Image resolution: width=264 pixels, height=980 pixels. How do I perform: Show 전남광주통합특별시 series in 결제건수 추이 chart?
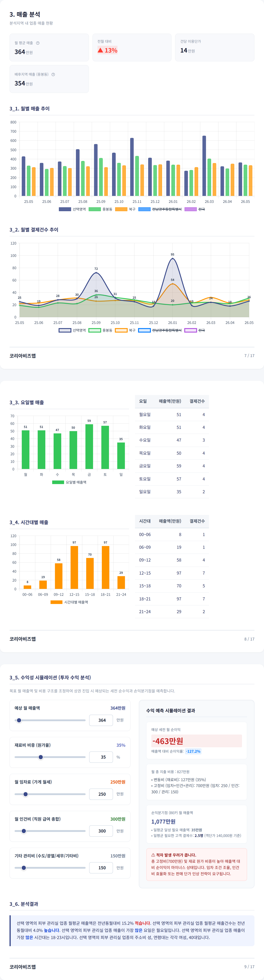160,330
